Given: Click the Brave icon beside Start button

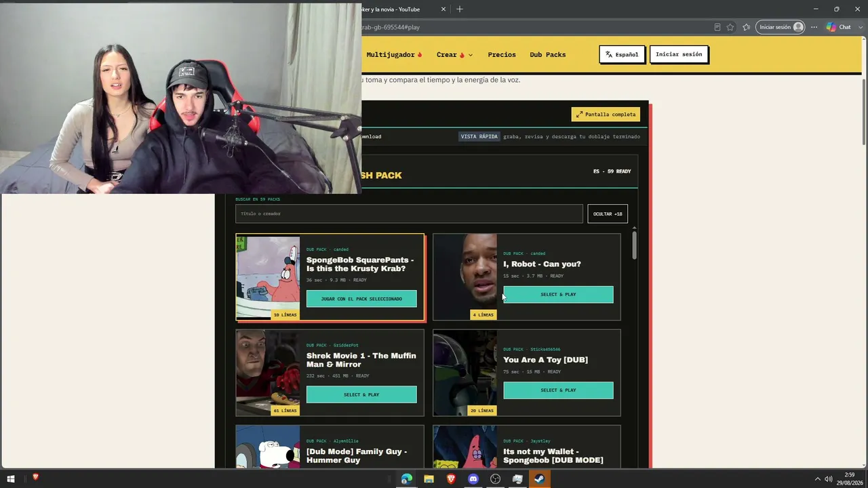Looking at the screenshot, I should (x=35, y=478).
